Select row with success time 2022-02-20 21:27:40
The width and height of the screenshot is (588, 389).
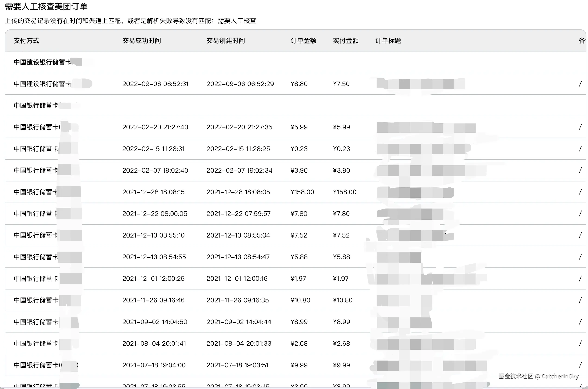coord(155,127)
